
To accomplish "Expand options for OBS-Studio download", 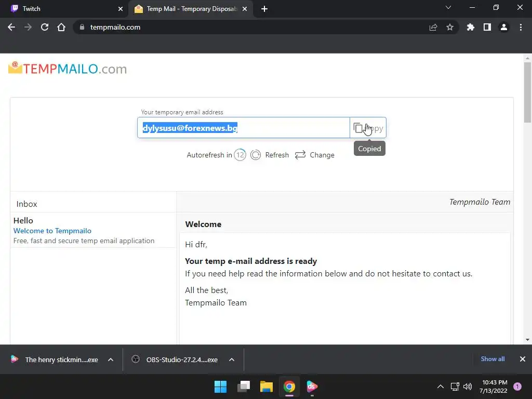I will 232,360.
